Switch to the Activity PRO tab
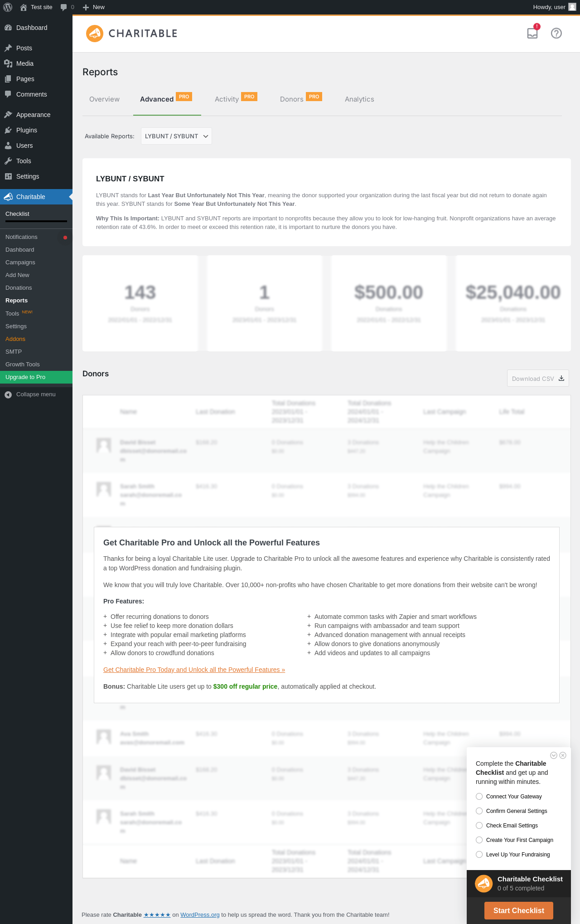This screenshot has width=580, height=924. click(x=236, y=99)
